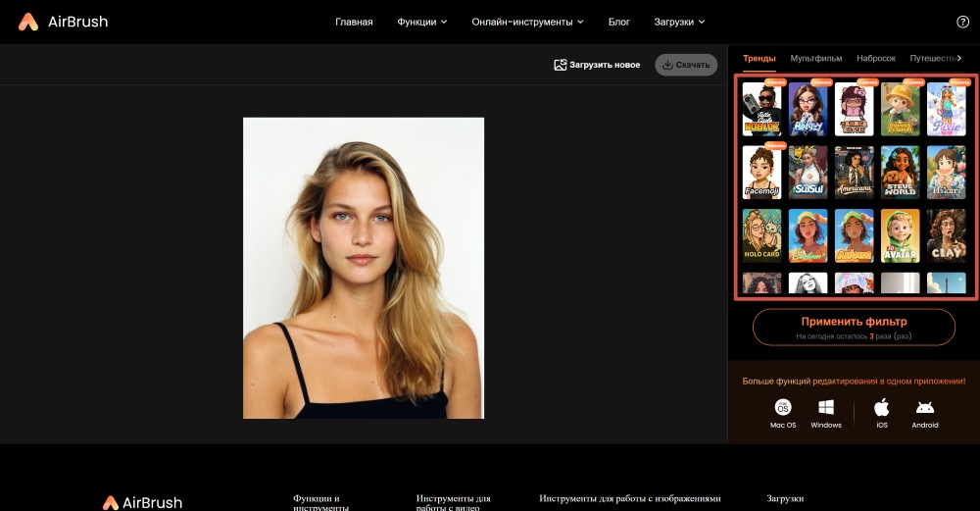
Task: Expand the Функции dropdown menu
Action: 421,22
